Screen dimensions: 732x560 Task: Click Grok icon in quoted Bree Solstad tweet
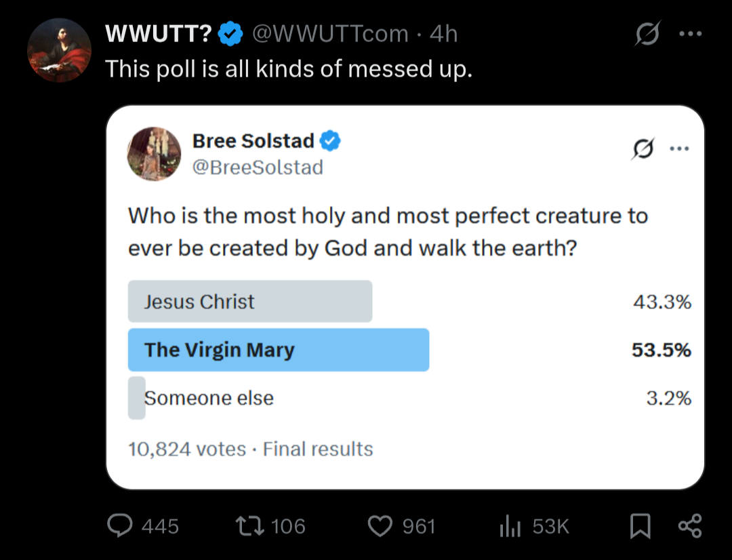[642, 150]
